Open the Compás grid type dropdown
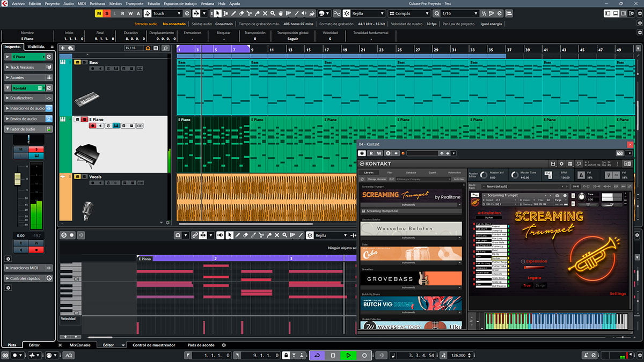The width and height of the screenshot is (644, 362). click(x=408, y=13)
